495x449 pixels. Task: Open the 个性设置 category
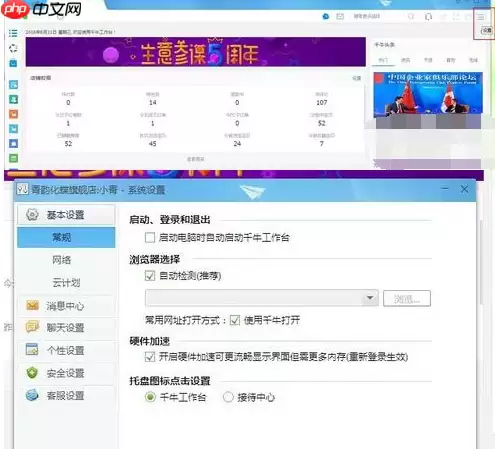[66, 350]
